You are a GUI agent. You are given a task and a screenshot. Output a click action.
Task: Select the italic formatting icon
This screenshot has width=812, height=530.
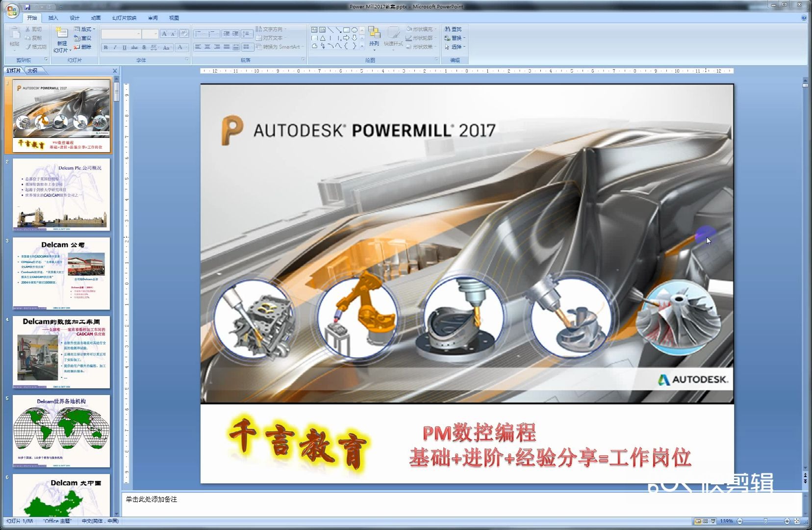click(x=115, y=47)
